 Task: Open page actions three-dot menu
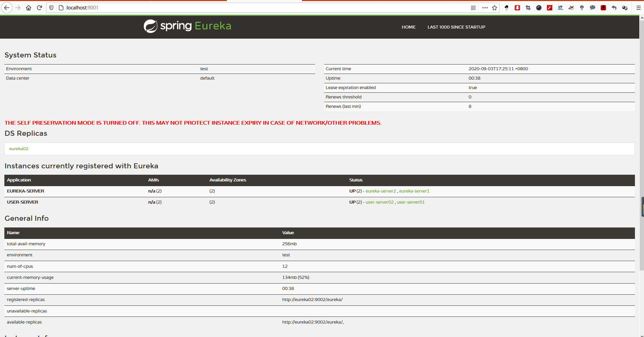pyautogui.click(x=485, y=8)
